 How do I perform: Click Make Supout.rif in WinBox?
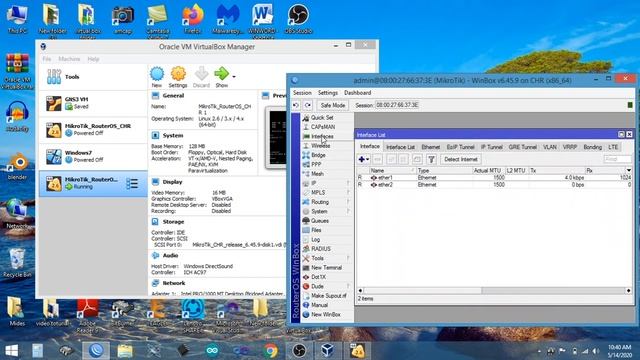(329, 296)
